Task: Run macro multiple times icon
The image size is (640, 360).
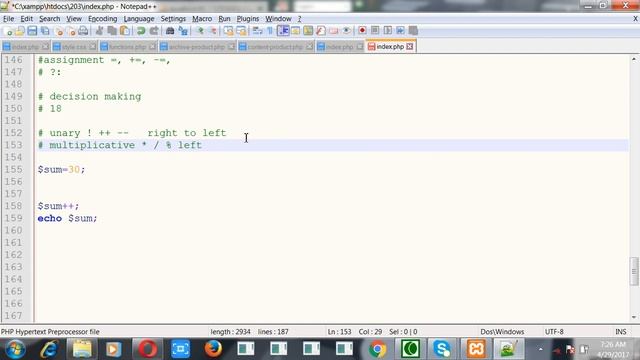Action: point(400,31)
